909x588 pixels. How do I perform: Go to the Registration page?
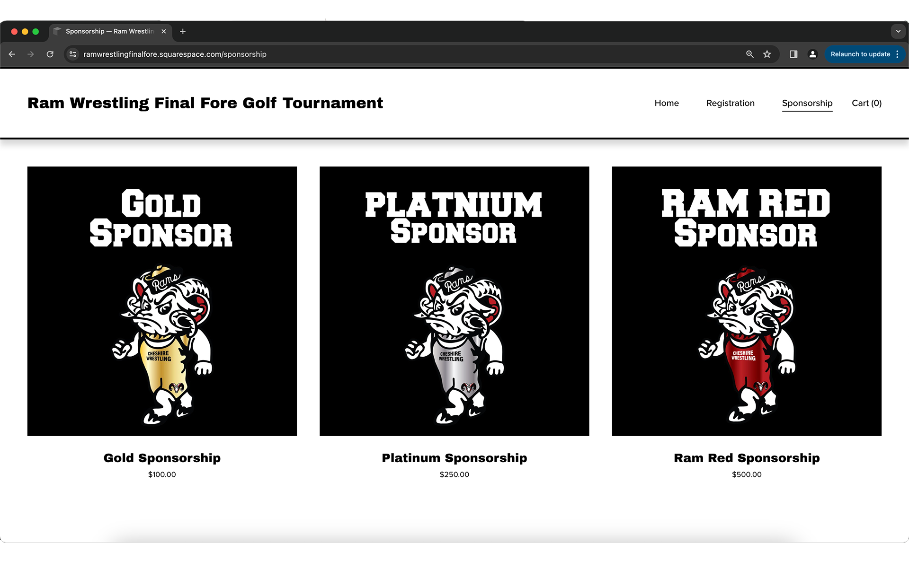pos(730,103)
